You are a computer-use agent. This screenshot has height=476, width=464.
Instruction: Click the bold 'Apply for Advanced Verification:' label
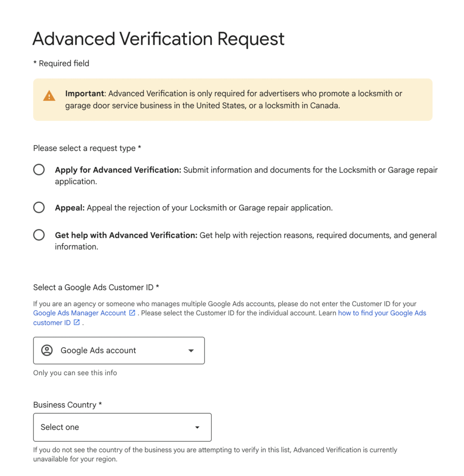(118, 170)
